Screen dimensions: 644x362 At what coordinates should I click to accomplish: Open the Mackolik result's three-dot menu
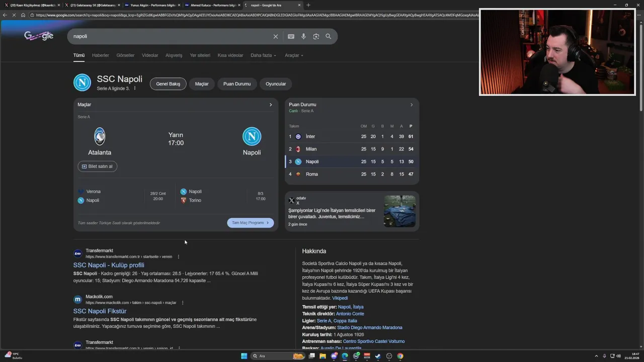pos(183,303)
